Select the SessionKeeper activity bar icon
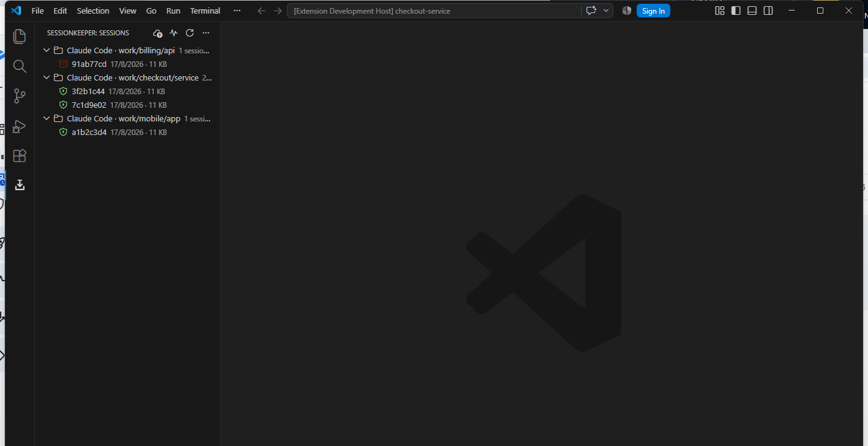This screenshot has width=868, height=446. [20, 185]
